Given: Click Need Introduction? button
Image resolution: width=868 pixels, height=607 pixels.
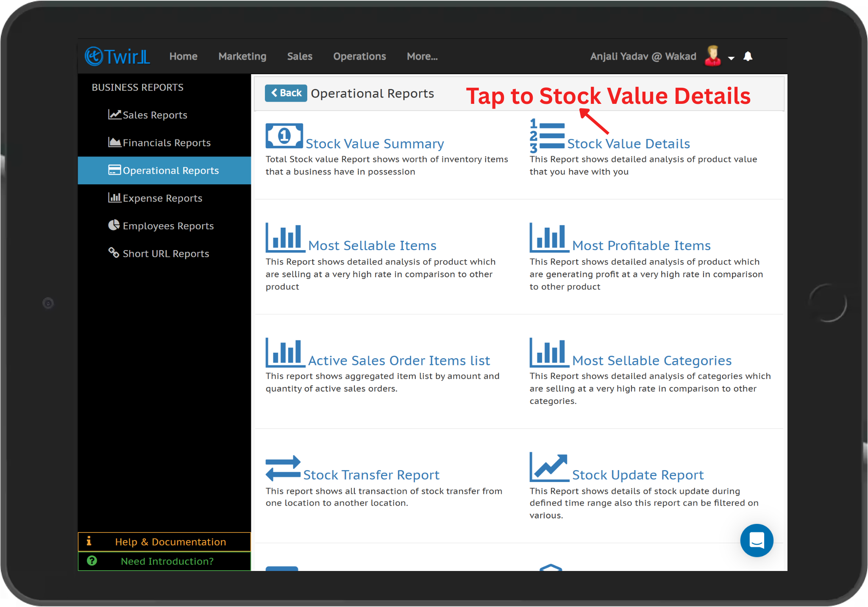Looking at the screenshot, I should pyautogui.click(x=167, y=561).
